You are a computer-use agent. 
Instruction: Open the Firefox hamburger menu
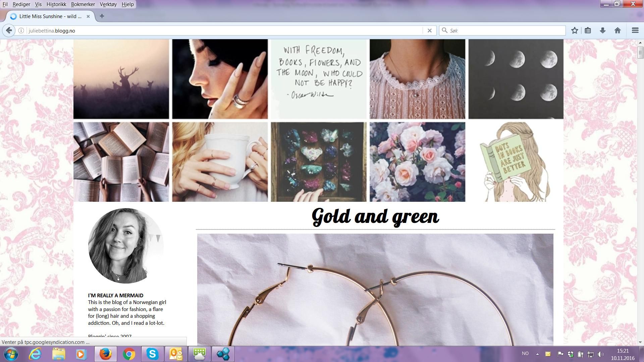coord(635,31)
